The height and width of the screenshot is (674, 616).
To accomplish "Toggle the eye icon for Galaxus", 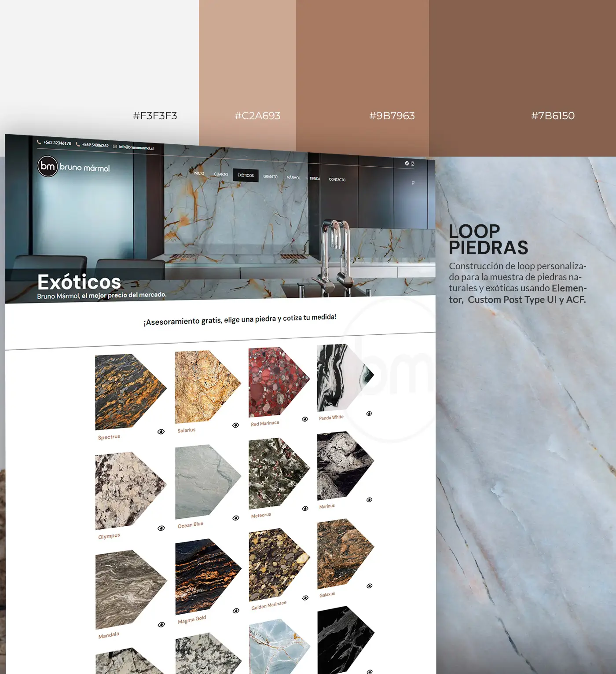I will click(x=370, y=586).
